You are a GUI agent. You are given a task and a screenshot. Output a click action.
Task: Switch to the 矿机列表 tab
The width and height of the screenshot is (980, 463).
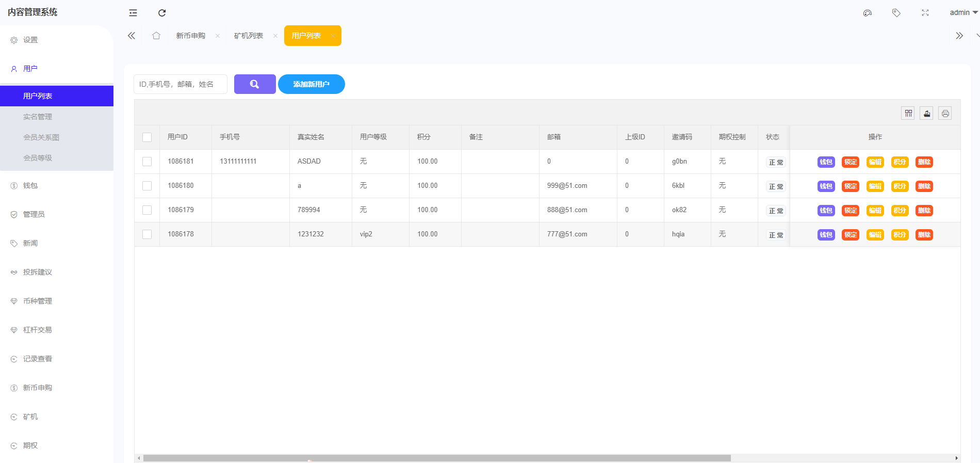pos(249,36)
